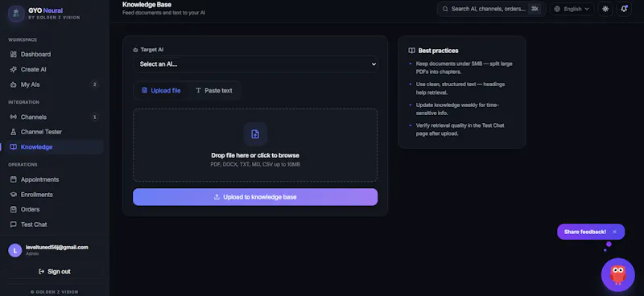Click the file upload icon in drop zone
Image resolution: width=644 pixels, height=296 pixels.
click(255, 134)
